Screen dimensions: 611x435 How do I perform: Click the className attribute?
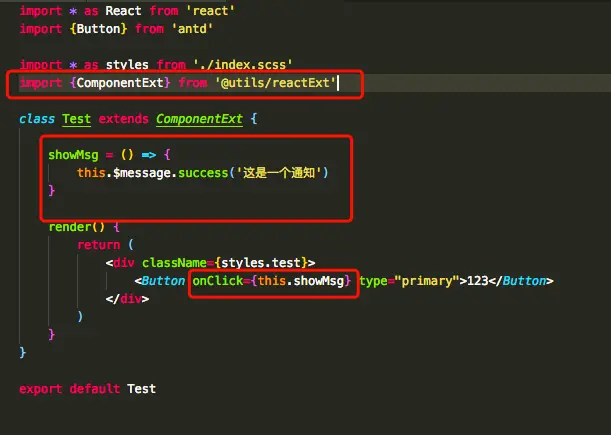(174, 263)
